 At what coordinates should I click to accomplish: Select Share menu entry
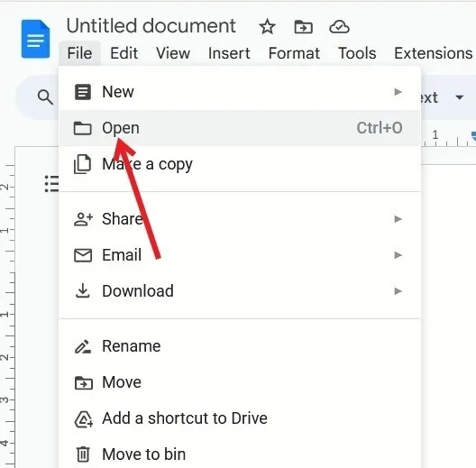[240, 219]
